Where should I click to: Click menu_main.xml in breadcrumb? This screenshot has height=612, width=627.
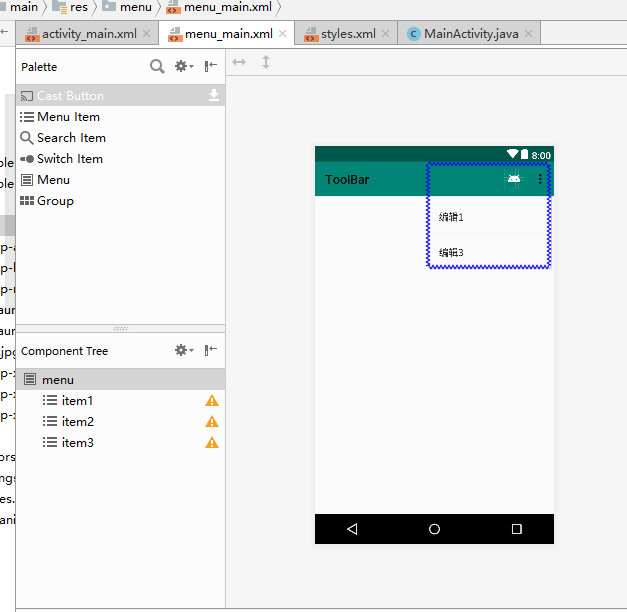[220, 7]
